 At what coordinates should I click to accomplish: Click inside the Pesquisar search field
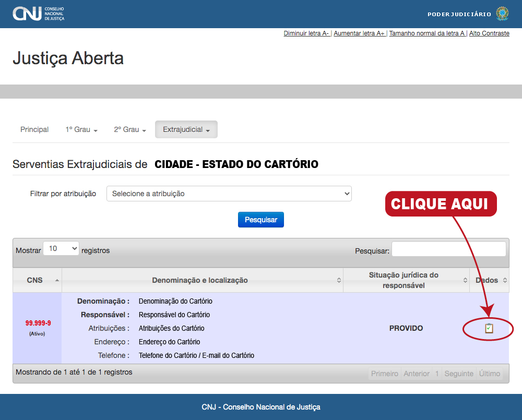448,248
